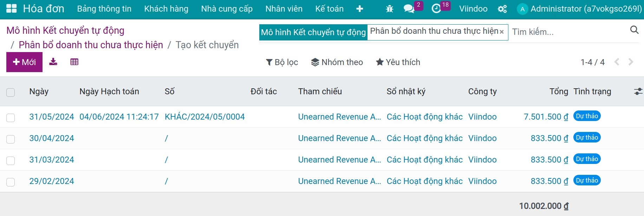Go to Phân bổ doanh thu chưa thực hiện breadcrumb

(x=91, y=45)
